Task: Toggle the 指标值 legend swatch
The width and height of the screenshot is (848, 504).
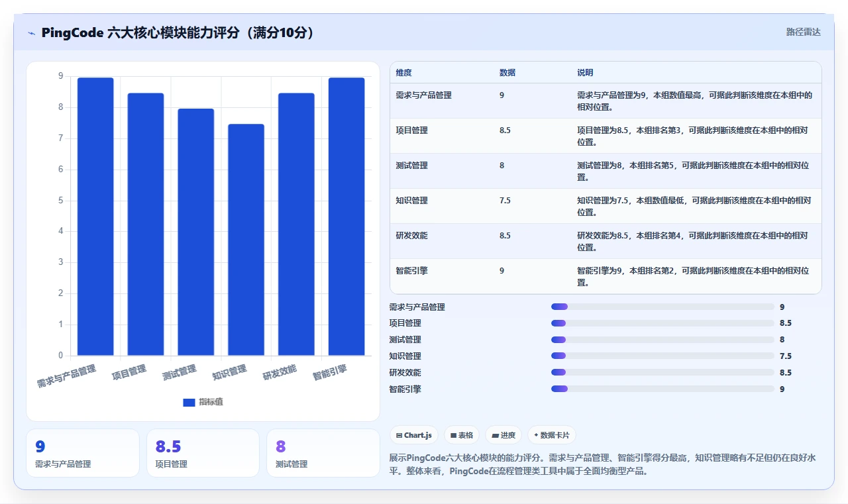Action: (189, 402)
